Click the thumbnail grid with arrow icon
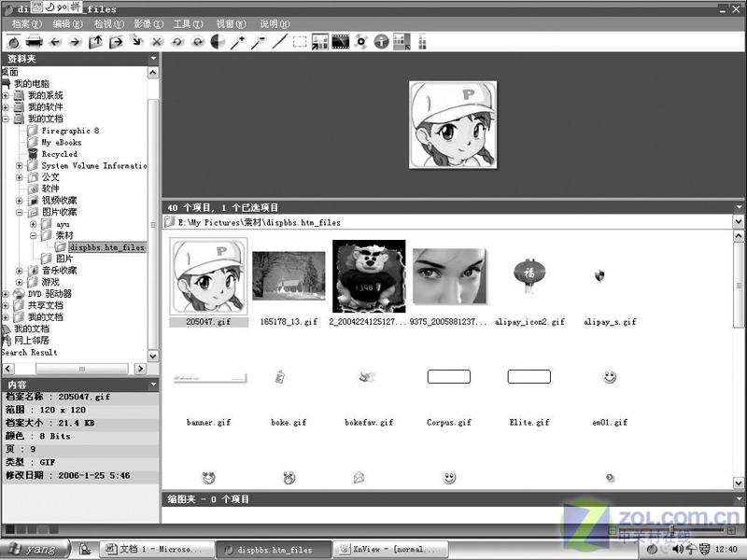 [319, 42]
